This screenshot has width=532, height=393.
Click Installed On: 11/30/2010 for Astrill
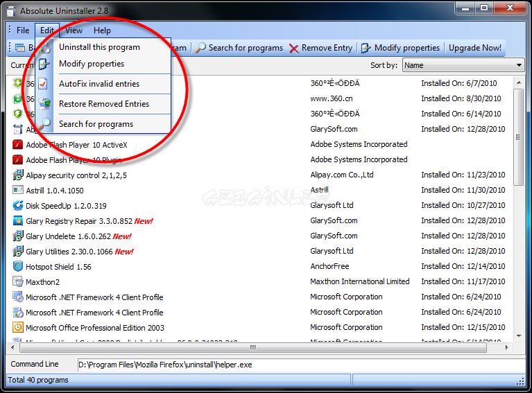463,190
